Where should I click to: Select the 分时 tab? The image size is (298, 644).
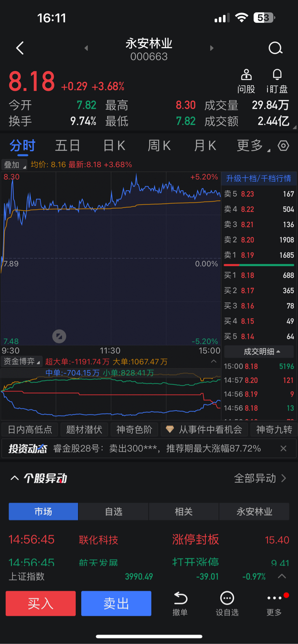23,146
